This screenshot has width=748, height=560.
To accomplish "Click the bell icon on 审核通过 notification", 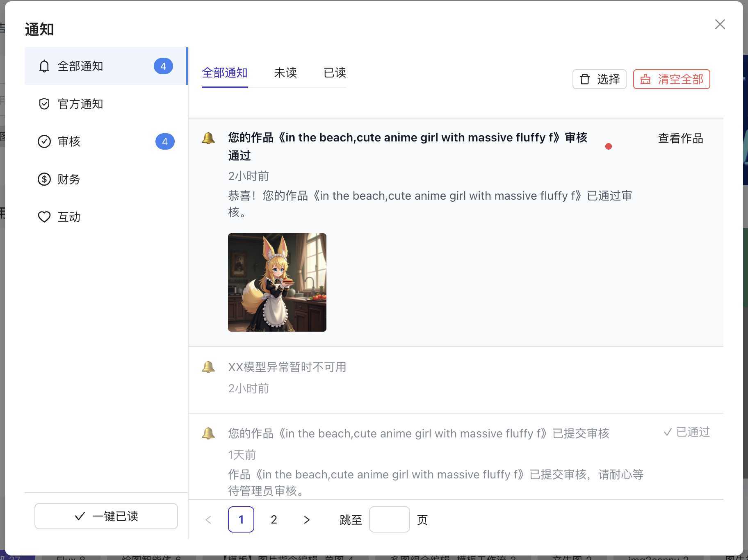I will pyautogui.click(x=208, y=138).
